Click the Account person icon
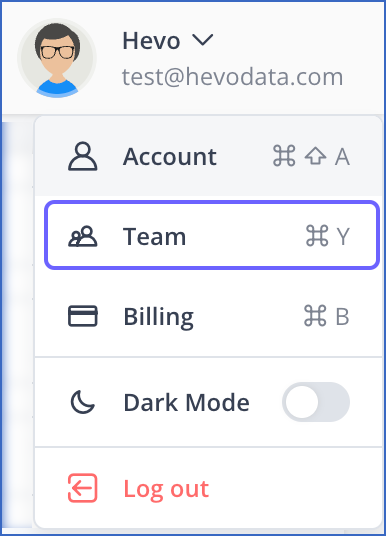The image size is (386, 536). (x=83, y=156)
